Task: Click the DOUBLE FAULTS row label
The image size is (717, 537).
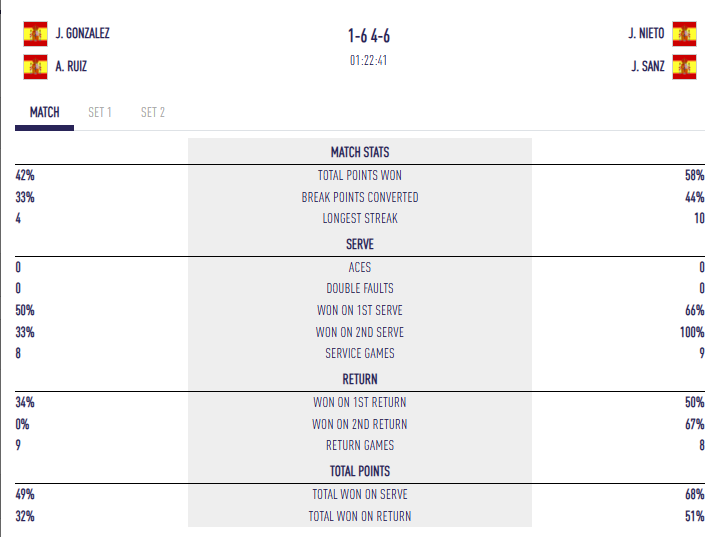Action: (360, 288)
